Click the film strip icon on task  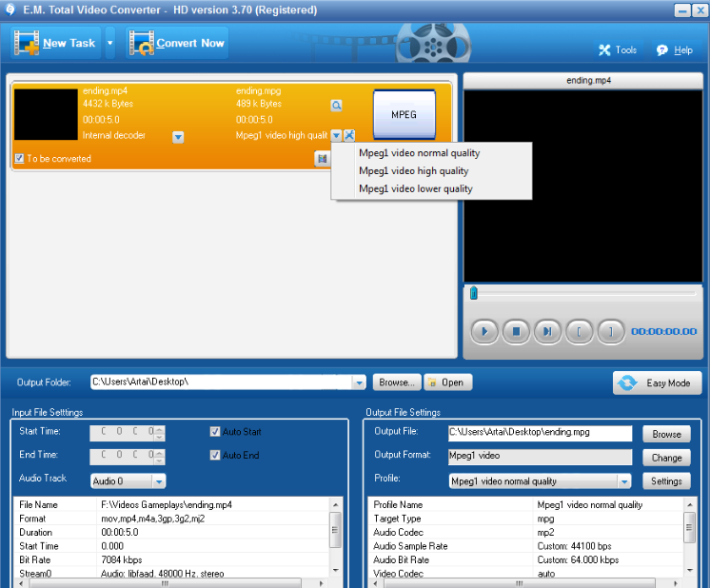[322, 159]
